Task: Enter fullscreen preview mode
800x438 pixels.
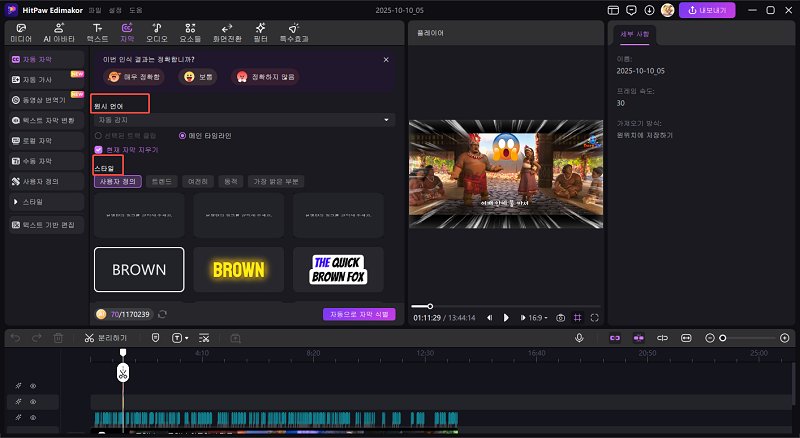Action: (x=594, y=317)
